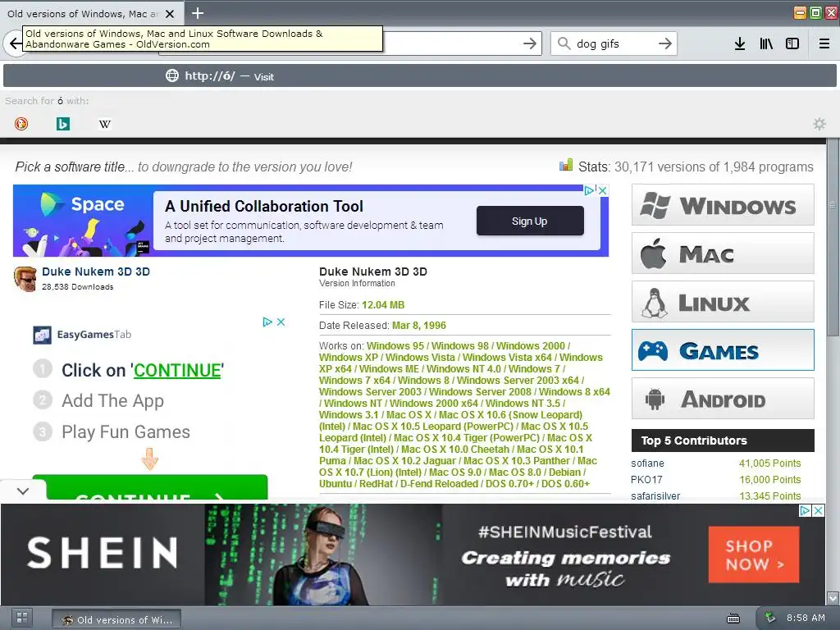Click the 12.04 MB file size value
The width and height of the screenshot is (840, 630).
coord(383,305)
